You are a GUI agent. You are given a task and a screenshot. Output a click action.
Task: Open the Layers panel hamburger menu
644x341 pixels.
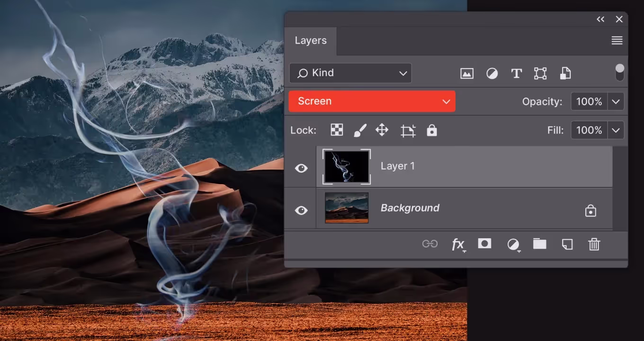[x=617, y=41]
